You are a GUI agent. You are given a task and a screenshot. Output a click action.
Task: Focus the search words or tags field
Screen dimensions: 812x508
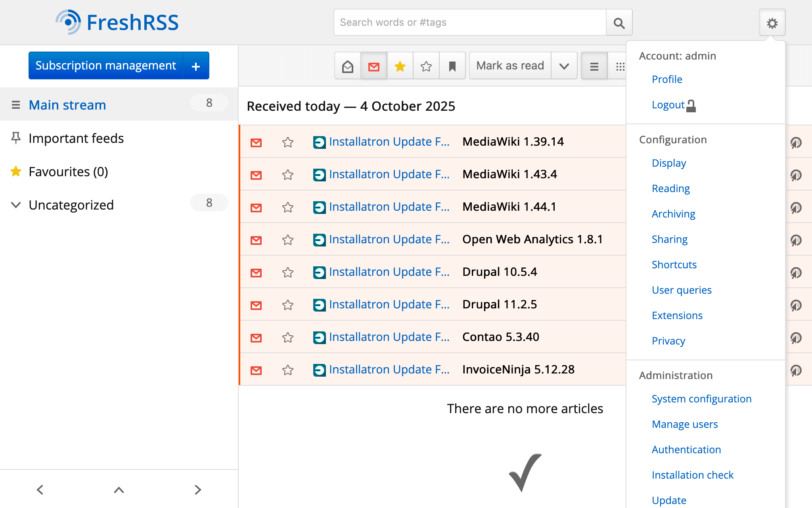pos(470,23)
